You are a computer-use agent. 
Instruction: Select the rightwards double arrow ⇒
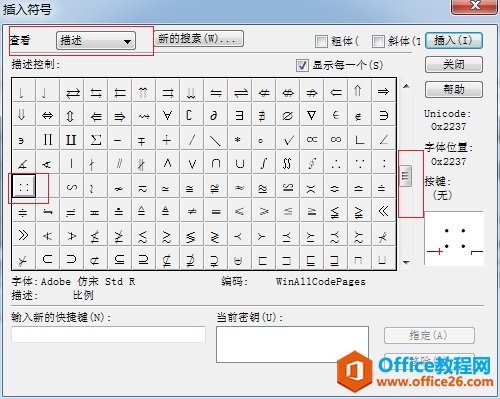pos(384,91)
